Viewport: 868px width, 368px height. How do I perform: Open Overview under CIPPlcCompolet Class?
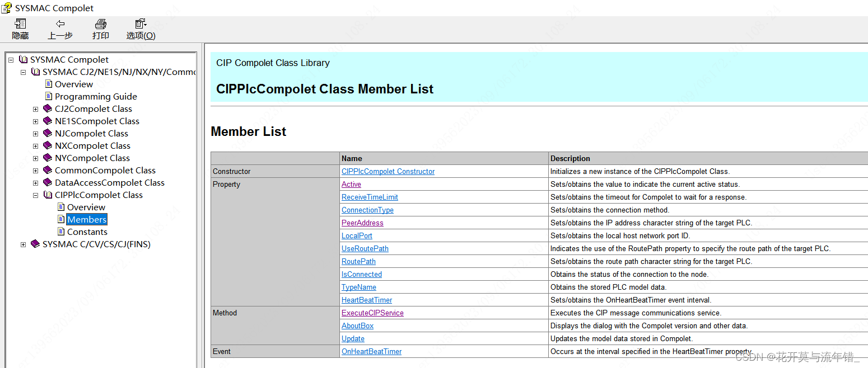click(86, 207)
